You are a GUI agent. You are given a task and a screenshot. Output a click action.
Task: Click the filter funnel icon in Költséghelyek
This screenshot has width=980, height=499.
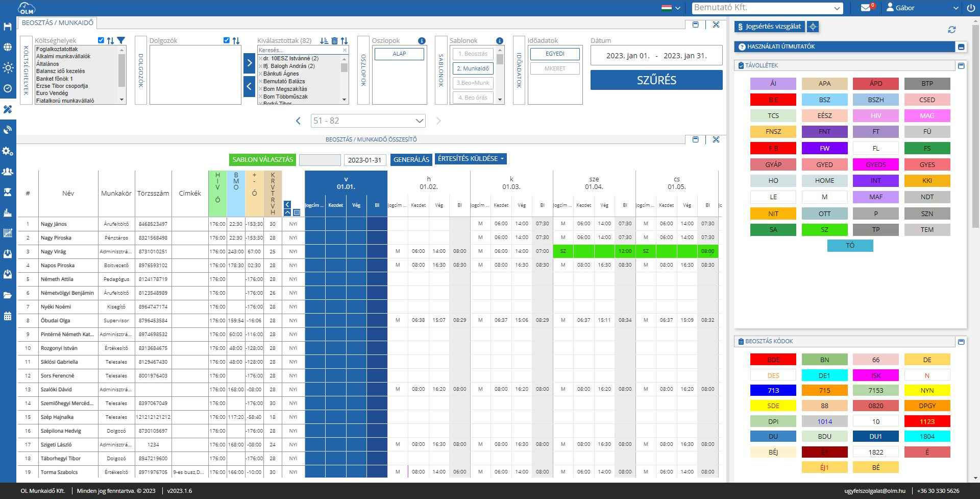click(121, 40)
